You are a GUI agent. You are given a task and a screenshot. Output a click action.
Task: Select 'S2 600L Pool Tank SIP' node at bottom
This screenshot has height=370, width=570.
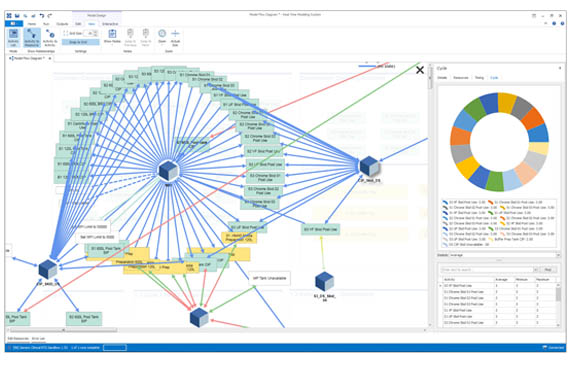pos(84,319)
